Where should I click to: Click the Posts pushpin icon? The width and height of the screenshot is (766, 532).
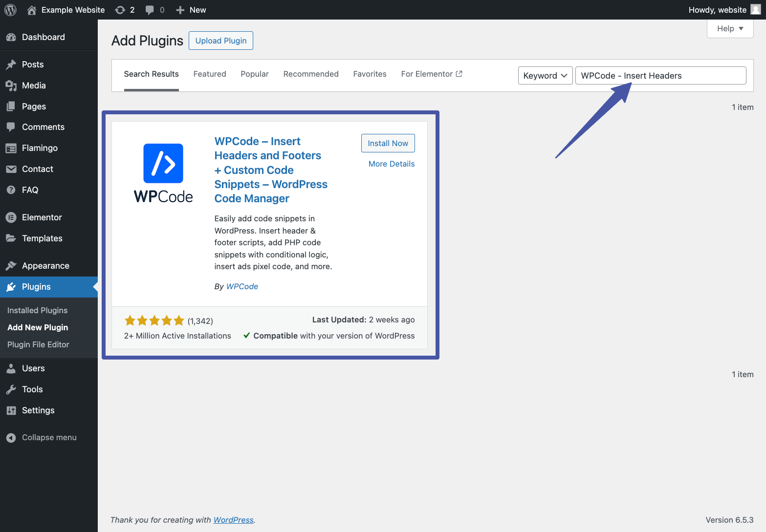[x=11, y=64]
